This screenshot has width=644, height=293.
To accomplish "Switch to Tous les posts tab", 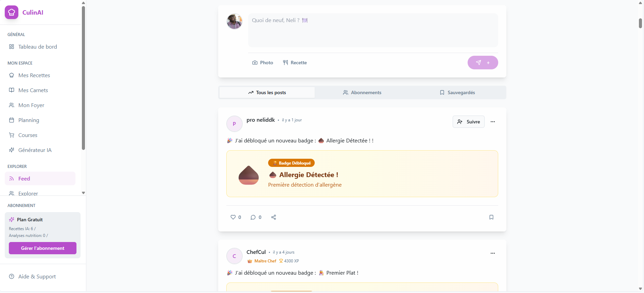I will click(x=267, y=92).
